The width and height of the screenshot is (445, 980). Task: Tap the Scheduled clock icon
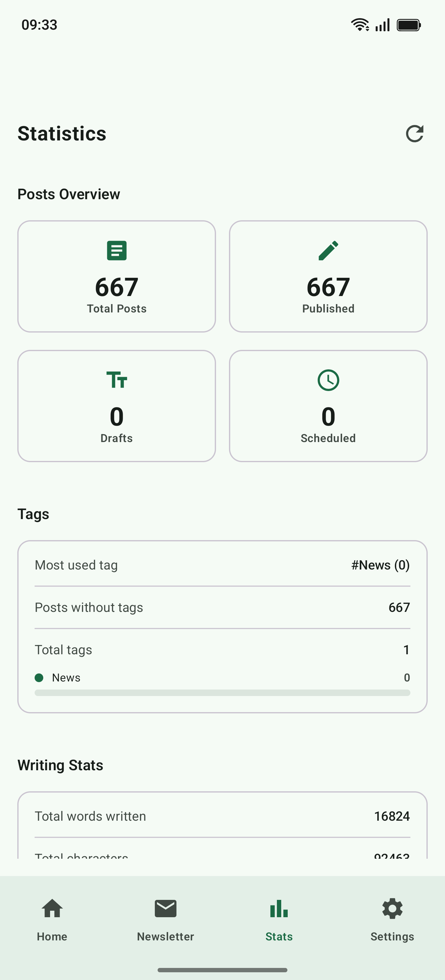tap(328, 380)
